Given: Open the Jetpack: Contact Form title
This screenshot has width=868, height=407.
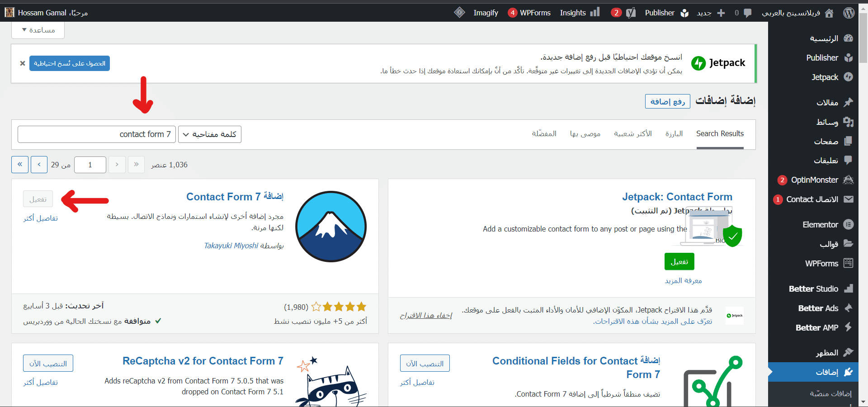Looking at the screenshot, I should [677, 197].
